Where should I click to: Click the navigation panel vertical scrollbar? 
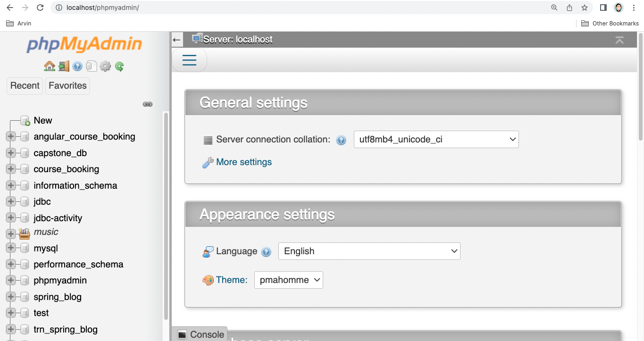(x=166, y=217)
